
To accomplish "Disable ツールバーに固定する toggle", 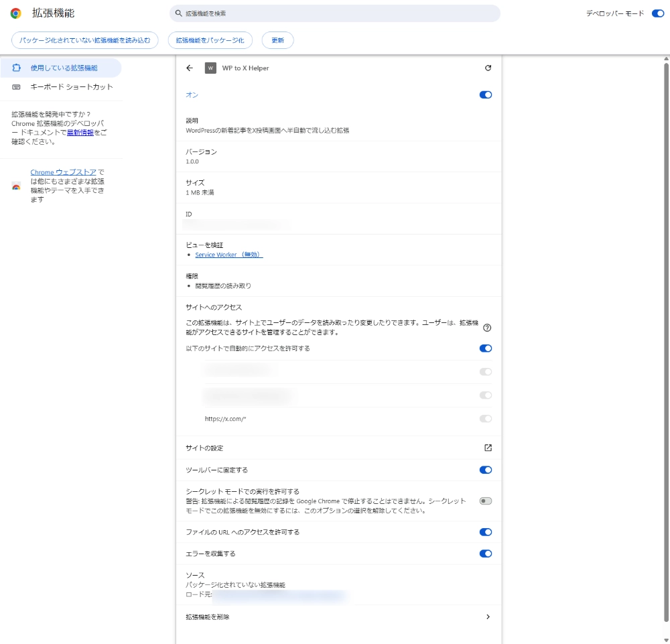I will (486, 470).
